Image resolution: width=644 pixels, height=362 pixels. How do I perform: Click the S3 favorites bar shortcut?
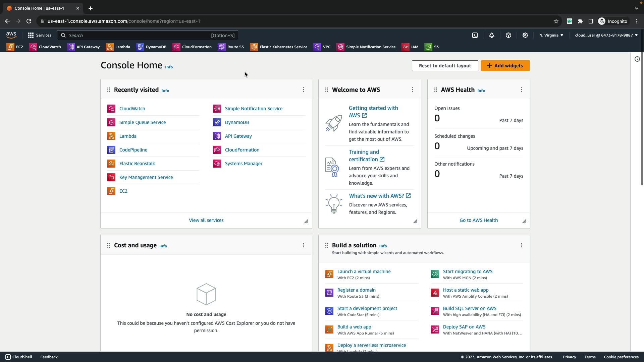coord(432,47)
